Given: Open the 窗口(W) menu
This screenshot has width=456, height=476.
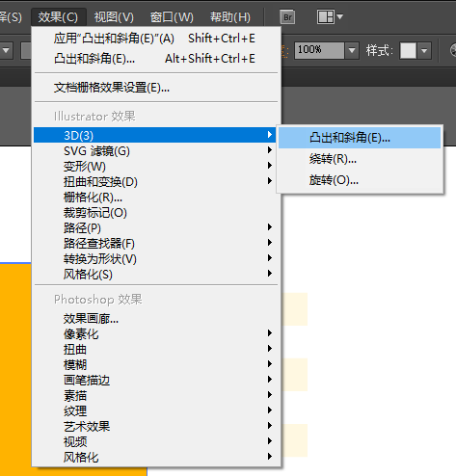Looking at the screenshot, I should [172, 17].
